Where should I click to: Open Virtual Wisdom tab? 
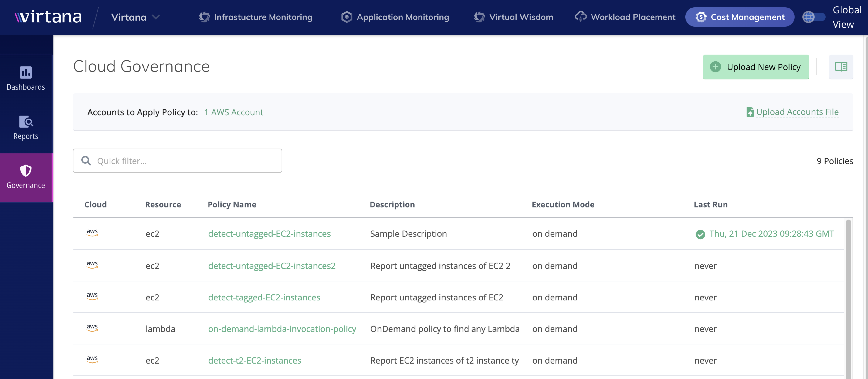coord(514,17)
